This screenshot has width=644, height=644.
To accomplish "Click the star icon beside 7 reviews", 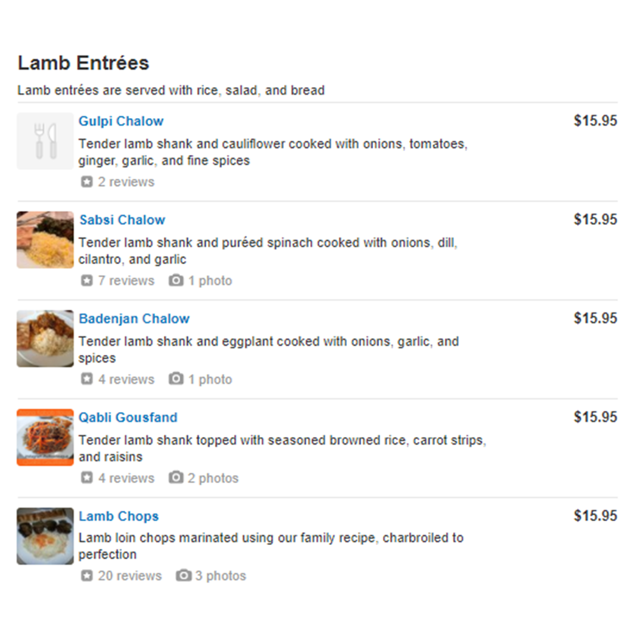I will point(86,280).
